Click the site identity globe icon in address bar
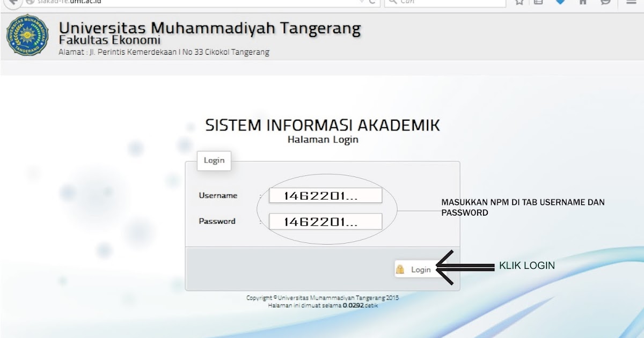 coord(31,2)
